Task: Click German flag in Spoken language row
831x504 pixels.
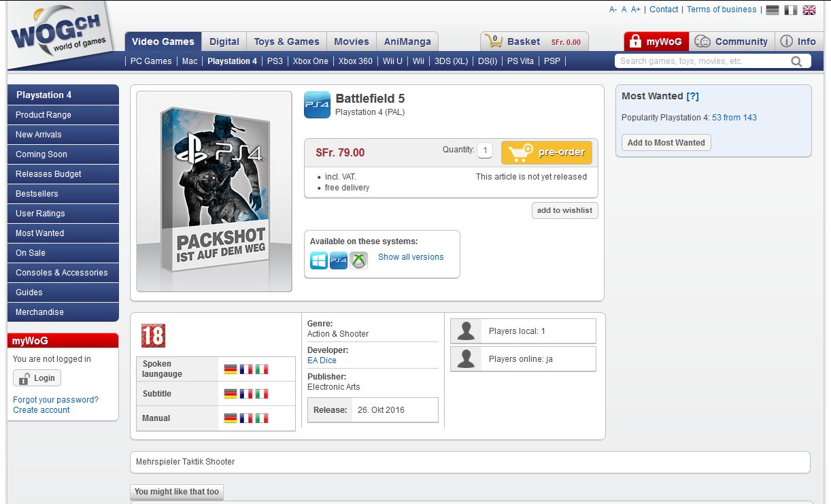Action: 231,369
